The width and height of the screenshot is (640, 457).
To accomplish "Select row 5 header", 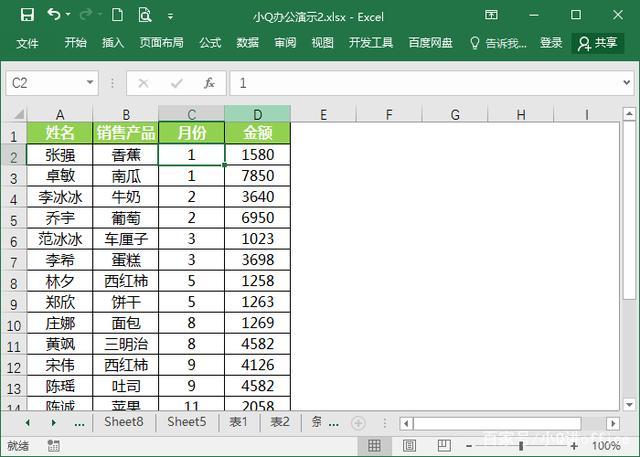I will (13, 219).
